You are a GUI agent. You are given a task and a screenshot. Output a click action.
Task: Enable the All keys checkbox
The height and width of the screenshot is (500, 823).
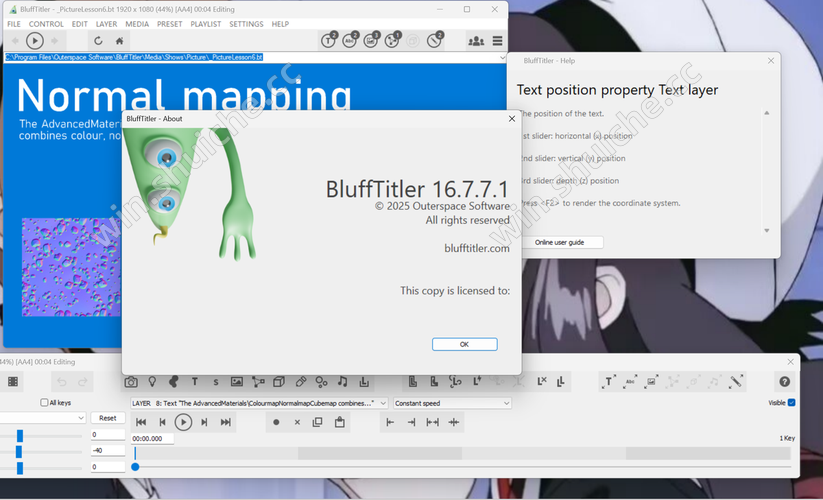click(x=44, y=402)
